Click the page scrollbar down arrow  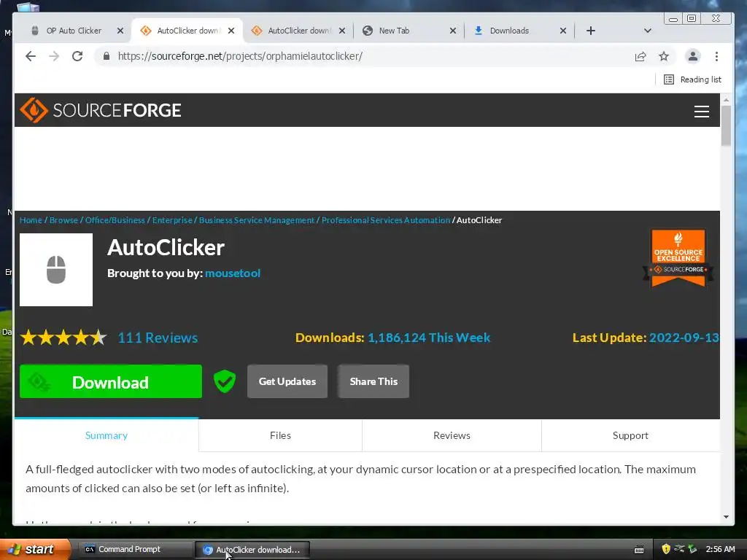[x=726, y=517]
